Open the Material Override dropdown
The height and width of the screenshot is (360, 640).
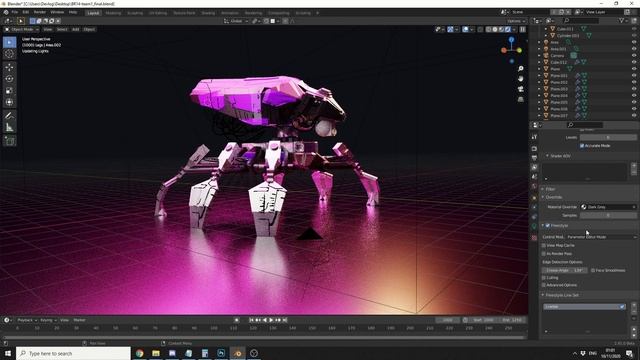608,207
